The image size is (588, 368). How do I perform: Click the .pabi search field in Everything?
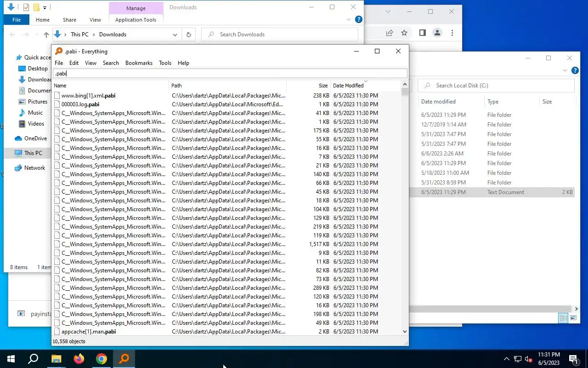230,74
